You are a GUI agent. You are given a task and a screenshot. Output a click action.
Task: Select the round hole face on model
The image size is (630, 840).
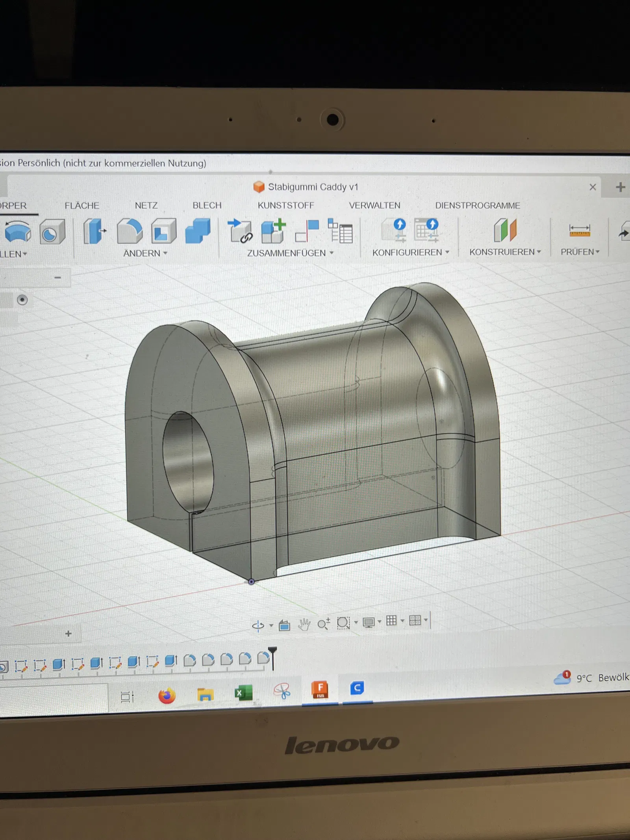[188, 462]
